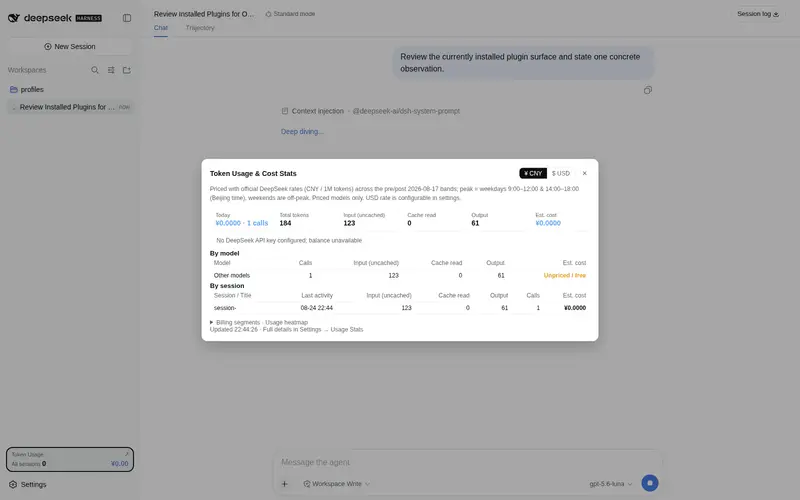The width and height of the screenshot is (800, 500).
Task: Click the Today ¥0.0000 · 1 calls value
Action: (x=241, y=223)
